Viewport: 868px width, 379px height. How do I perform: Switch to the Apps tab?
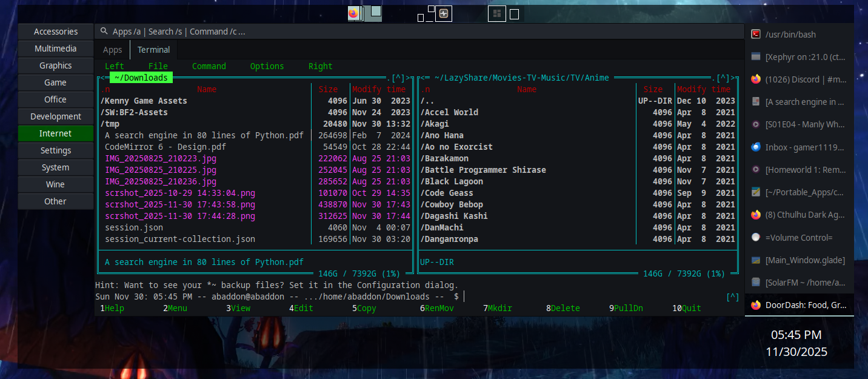112,50
